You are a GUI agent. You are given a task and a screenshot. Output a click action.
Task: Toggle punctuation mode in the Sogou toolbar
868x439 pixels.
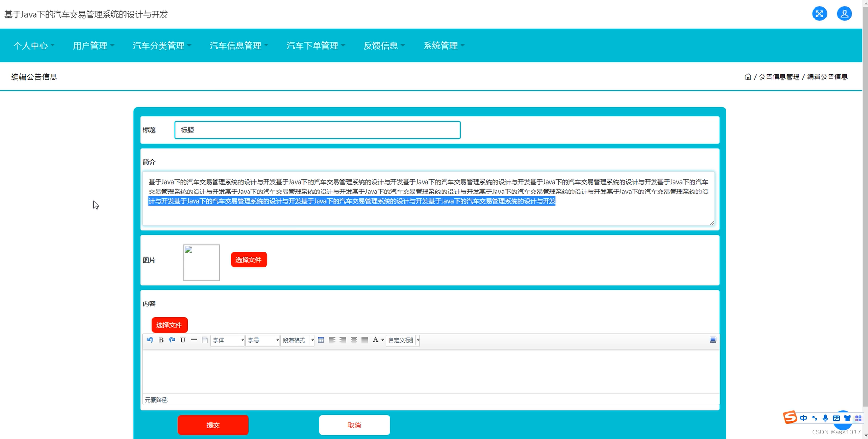coord(815,418)
